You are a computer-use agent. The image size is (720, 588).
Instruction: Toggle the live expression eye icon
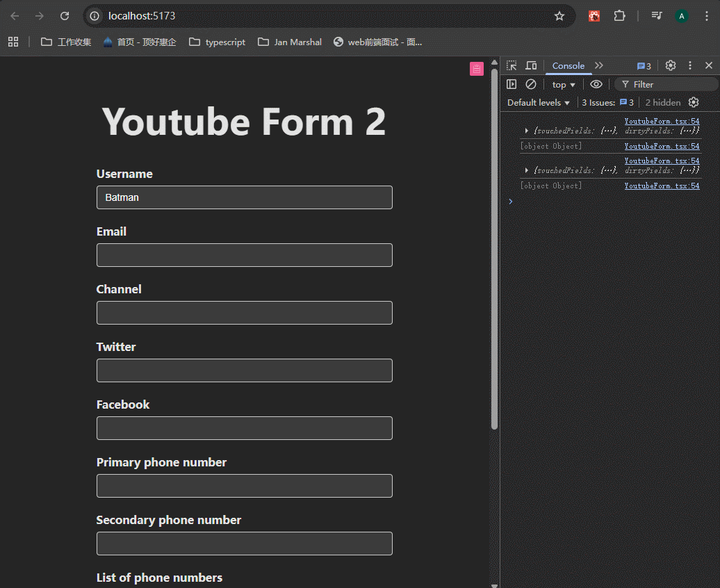[596, 84]
